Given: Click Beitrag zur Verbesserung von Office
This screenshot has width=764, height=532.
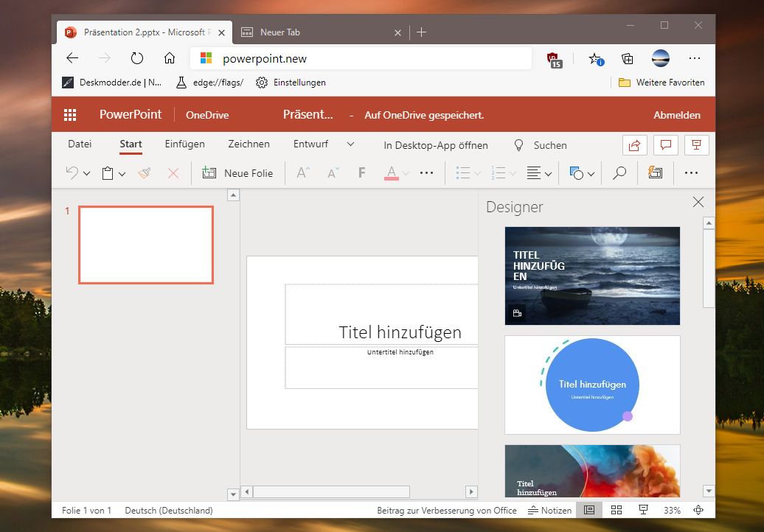Looking at the screenshot, I should tap(447, 510).
